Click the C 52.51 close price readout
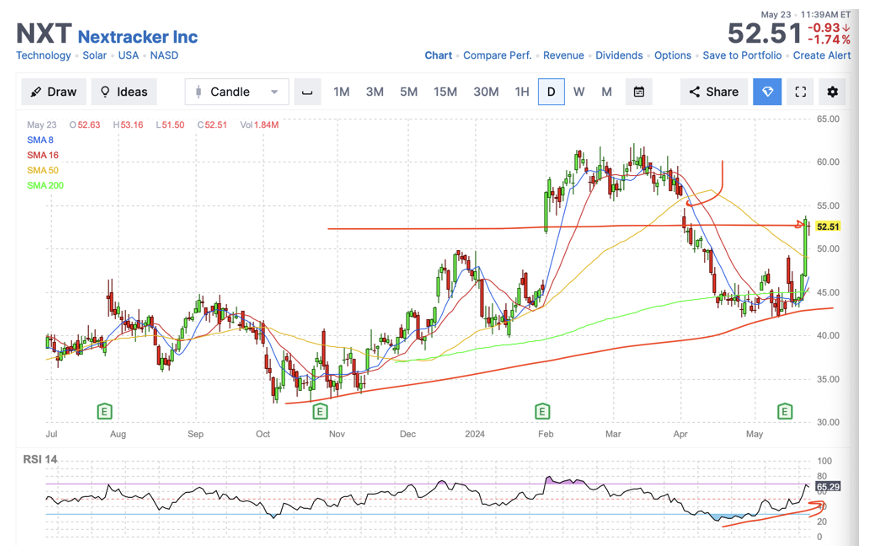The image size is (870, 559). (x=212, y=125)
